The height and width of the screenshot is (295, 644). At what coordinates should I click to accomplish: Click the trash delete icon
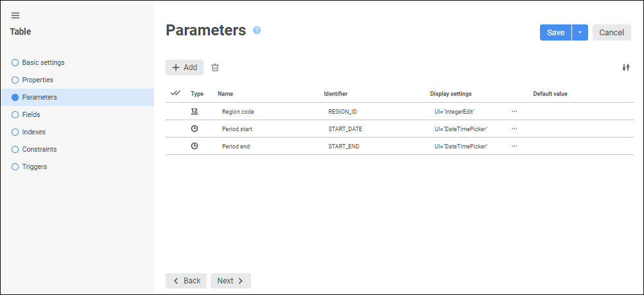pos(215,67)
